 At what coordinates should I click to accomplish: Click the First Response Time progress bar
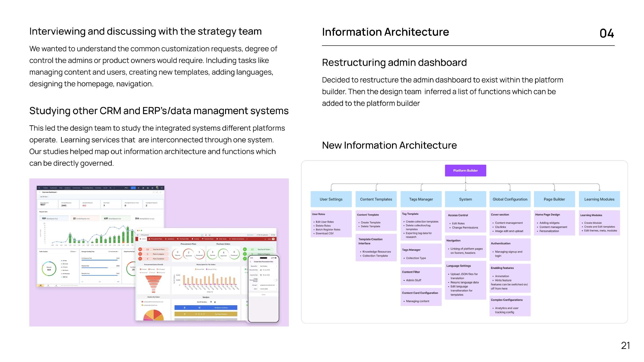click(x=100, y=260)
